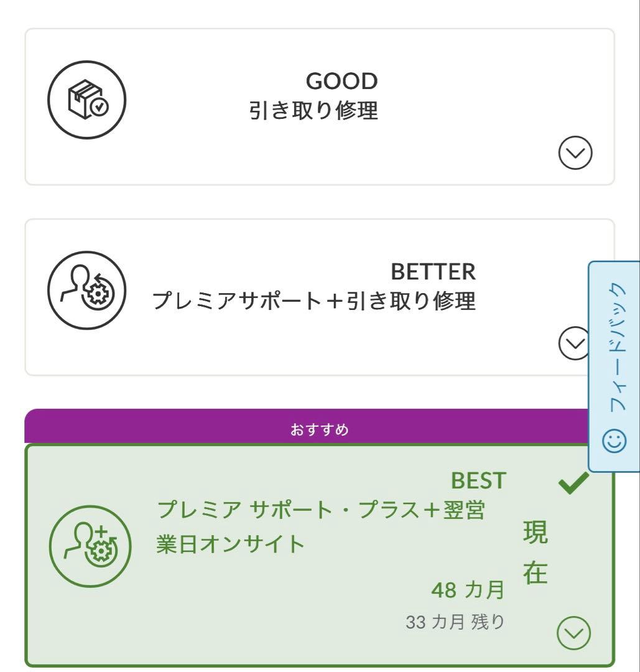
Task: Click the person-gear icon in BETTER card
Action: coord(87,290)
